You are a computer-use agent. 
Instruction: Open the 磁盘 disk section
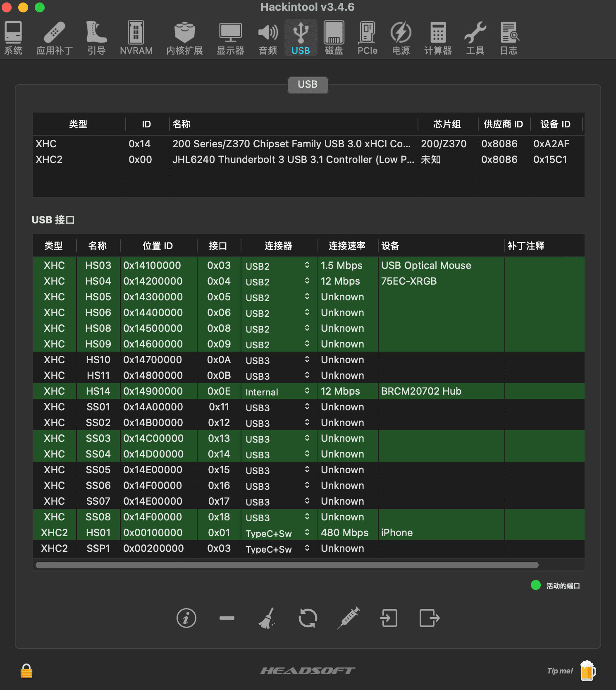pyautogui.click(x=334, y=38)
